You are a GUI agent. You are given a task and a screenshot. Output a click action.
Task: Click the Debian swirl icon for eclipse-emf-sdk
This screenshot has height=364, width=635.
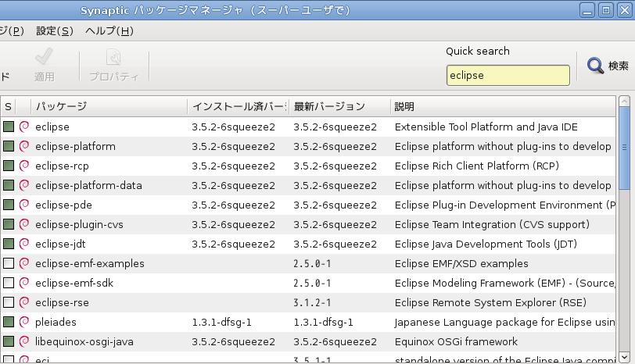tap(24, 283)
